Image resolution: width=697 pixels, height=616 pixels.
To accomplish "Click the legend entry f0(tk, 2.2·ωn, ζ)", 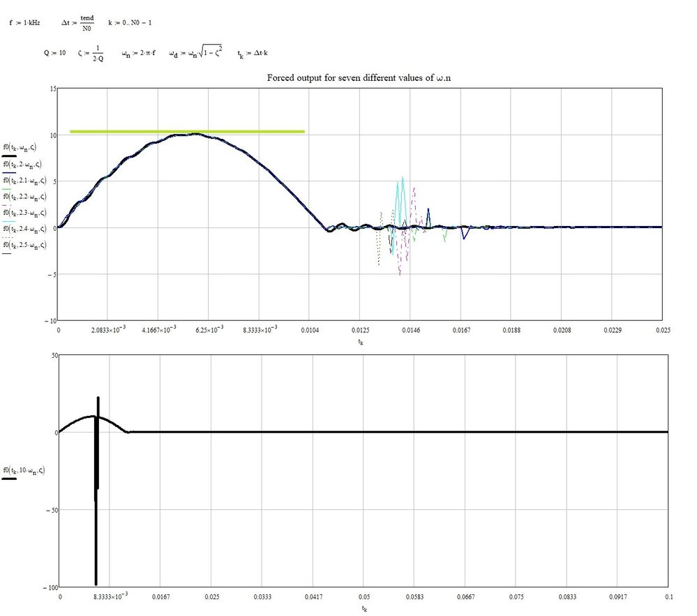I will click(24, 197).
